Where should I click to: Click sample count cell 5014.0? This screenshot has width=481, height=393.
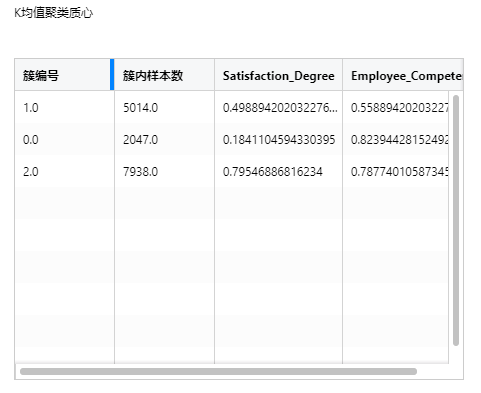[x=164, y=108]
